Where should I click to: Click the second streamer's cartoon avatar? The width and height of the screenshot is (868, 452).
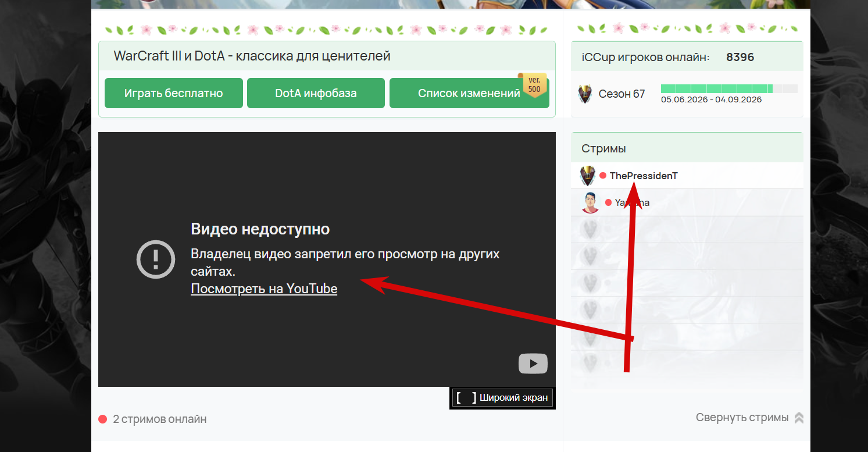pos(590,202)
